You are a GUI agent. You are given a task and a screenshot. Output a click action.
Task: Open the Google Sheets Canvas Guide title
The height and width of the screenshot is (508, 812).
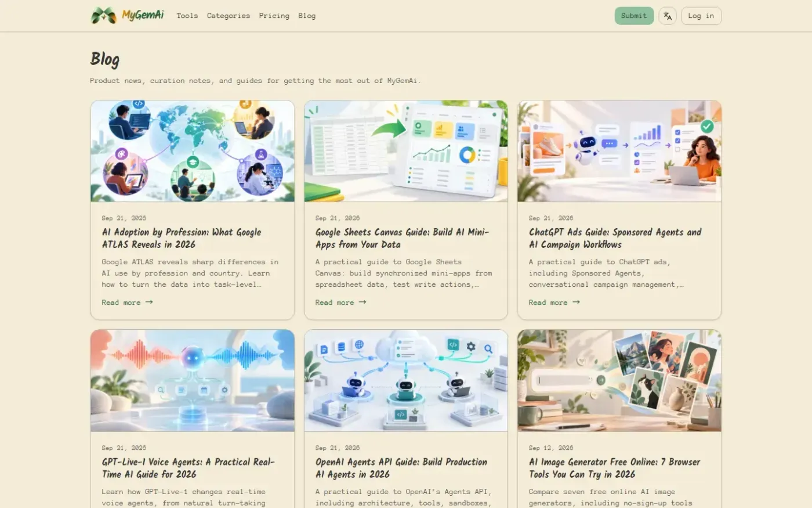[x=402, y=238]
